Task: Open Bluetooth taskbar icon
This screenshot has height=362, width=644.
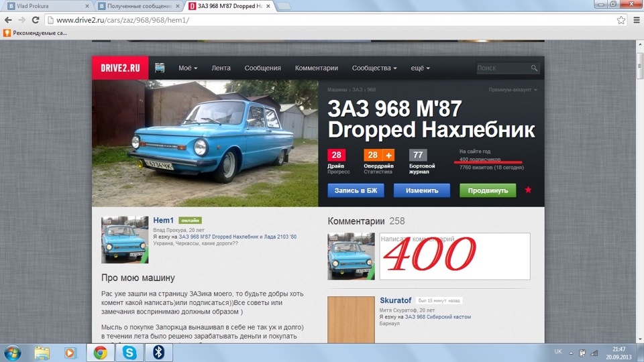Action: coord(158,353)
